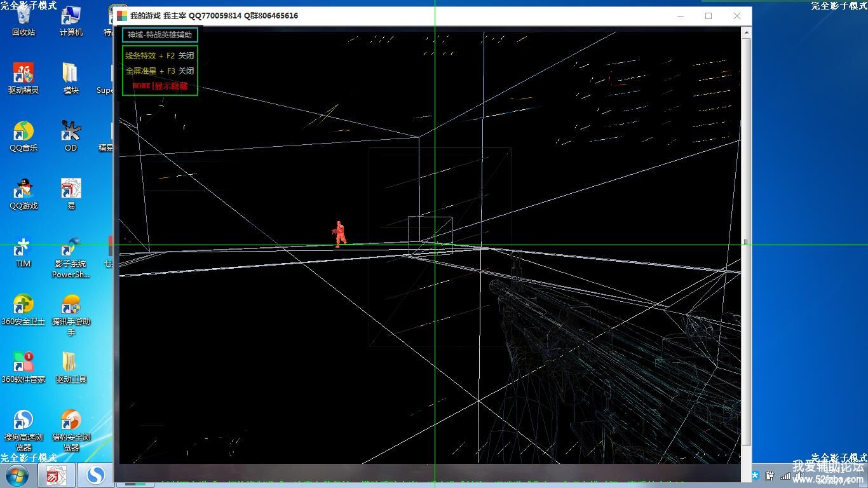Click the red enemy character figure
This screenshot has height=488, width=868.
click(340, 234)
